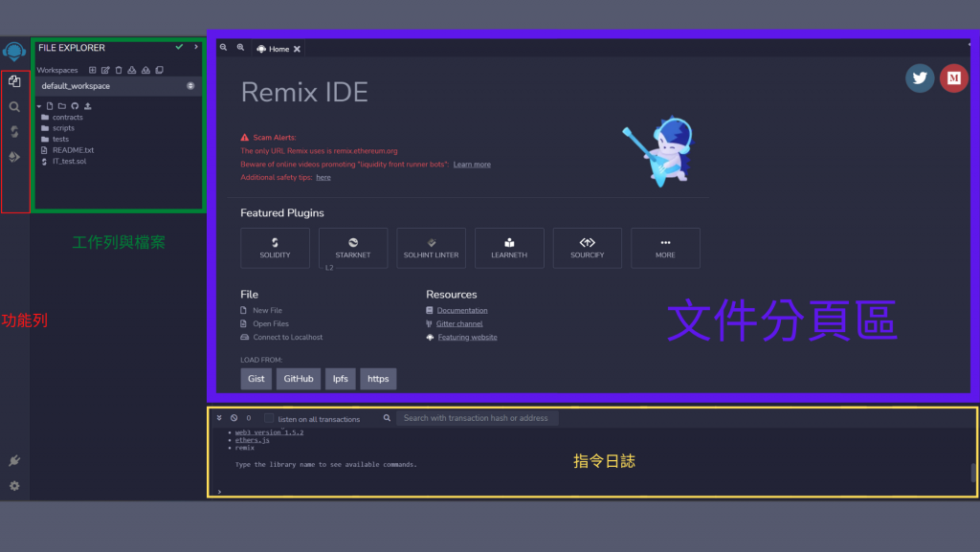This screenshot has height=552, width=980.
Task: Upload local file into workspace
Action: pyautogui.click(x=87, y=106)
